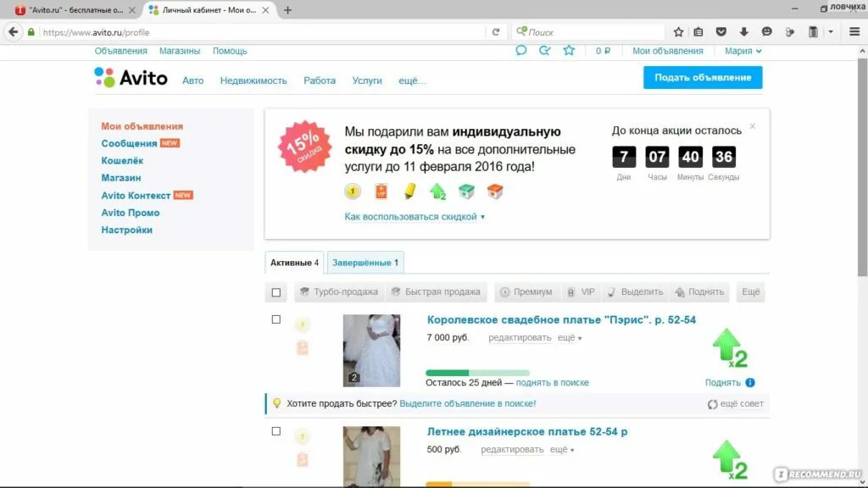Click 'Выделите объявление в поиске!' link

[468, 403]
